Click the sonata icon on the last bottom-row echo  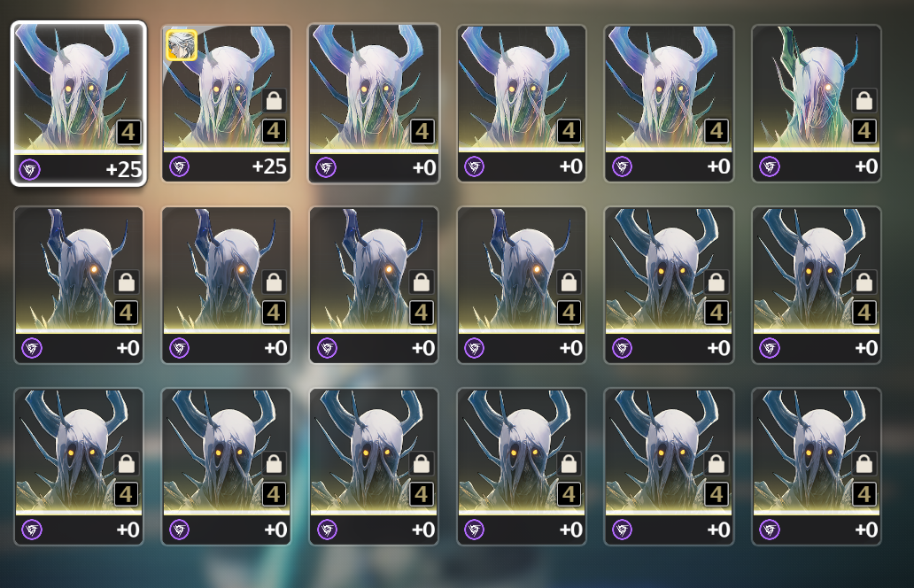click(x=770, y=530)
